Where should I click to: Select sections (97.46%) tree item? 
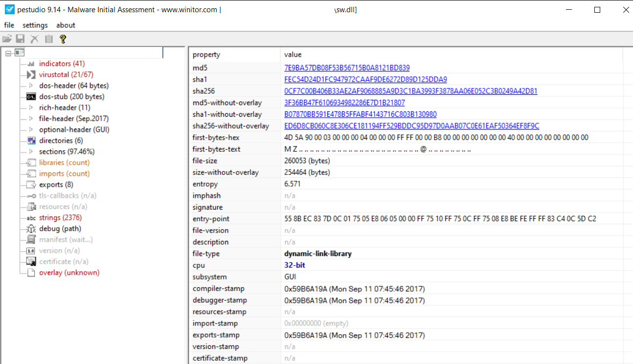[x=67, y=151]
